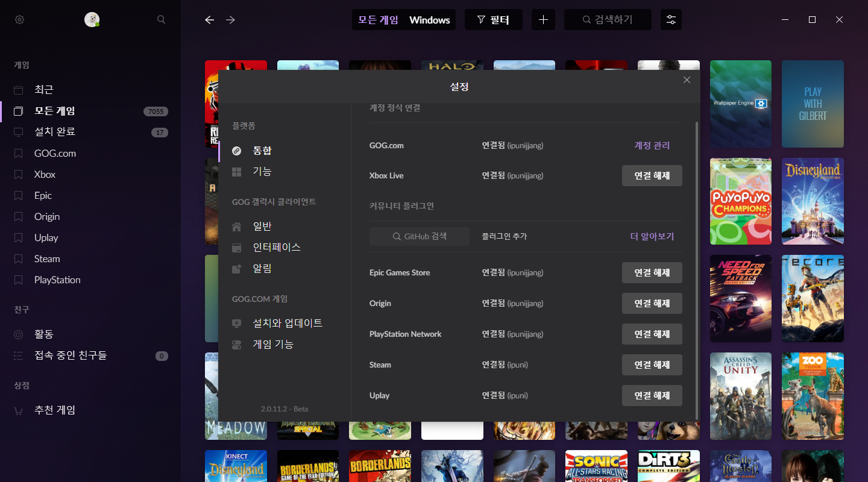868x482 pixels.
Task: Click the 설치와 업데이트 download icon
Action: [237, 324]
